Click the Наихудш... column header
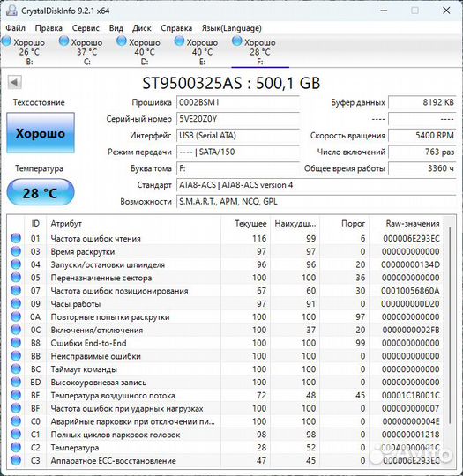 pos(295,224)
